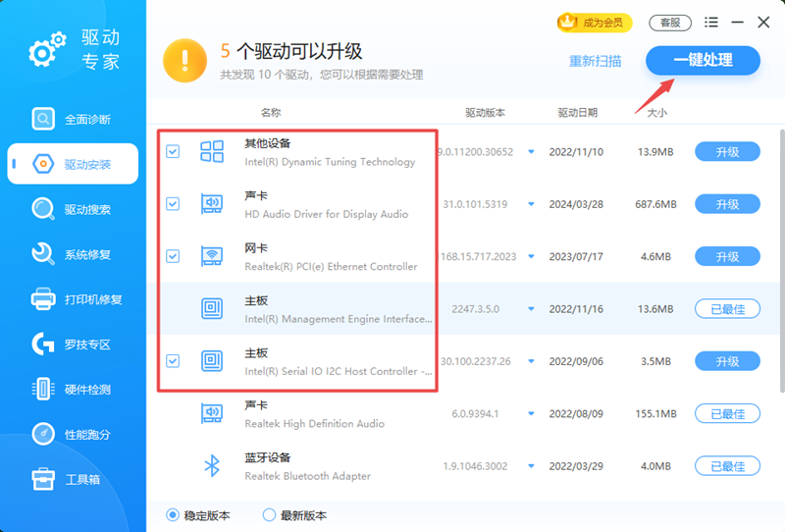Click the 系统修复 wrench icon
Screen dimensions: 785x532
43,254
